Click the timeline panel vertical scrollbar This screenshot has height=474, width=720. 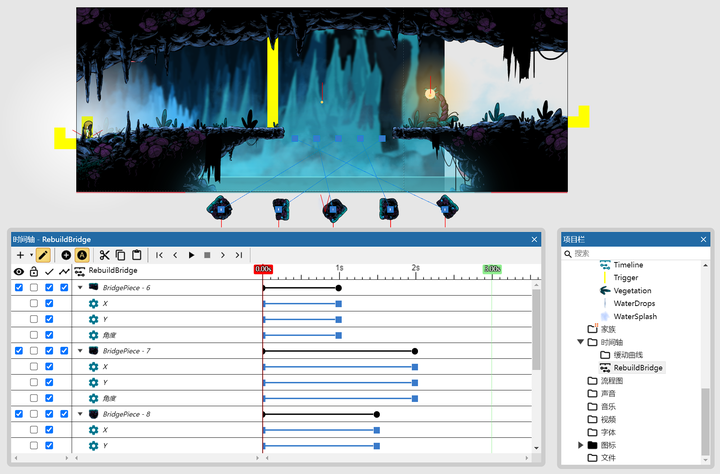pyautogui.click(x=536, y=329)
